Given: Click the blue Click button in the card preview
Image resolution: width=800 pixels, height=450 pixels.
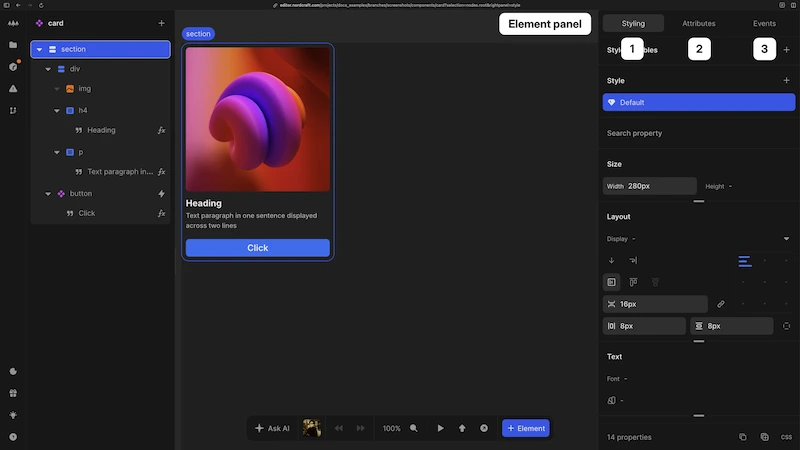Looking at the screenshot, I should coord(257,247).
